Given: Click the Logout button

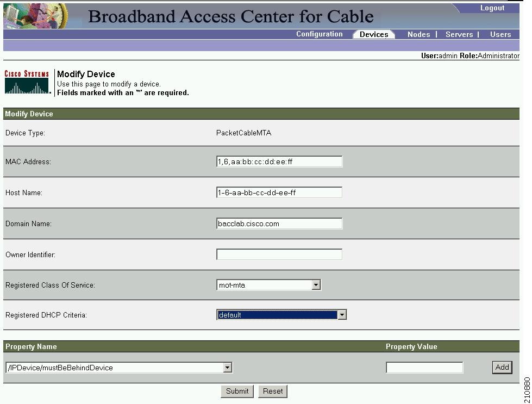Looking at the screenshot, I should [x=492, y=7].
